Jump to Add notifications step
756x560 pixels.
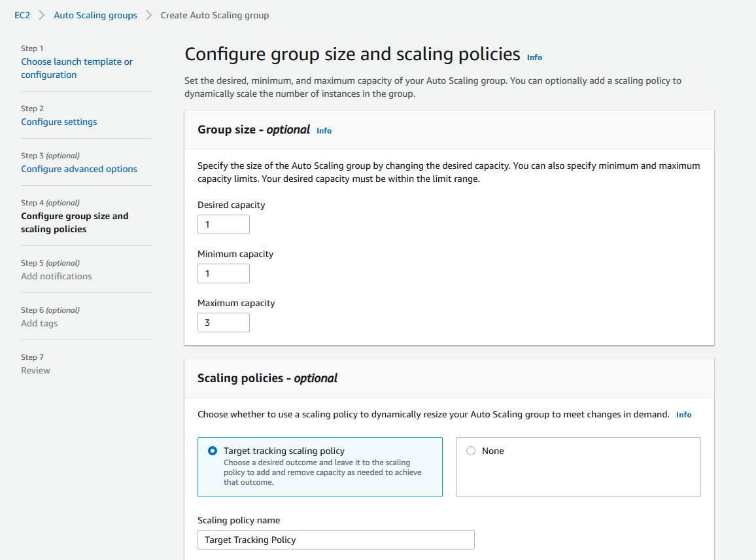coord(56,276)
